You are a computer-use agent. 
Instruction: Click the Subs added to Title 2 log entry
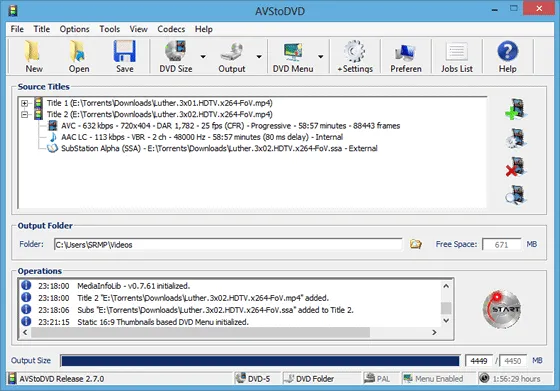[x=215, y=310]
